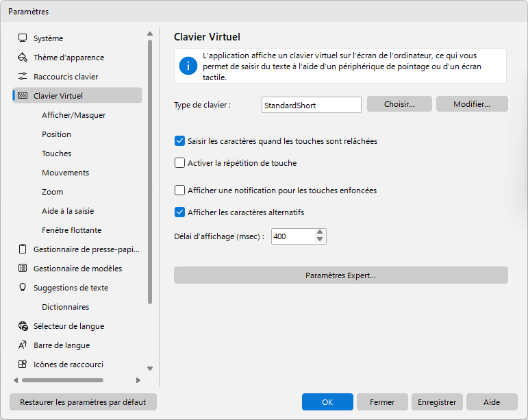Select Clavier Virtuel in sidebar
Viewport: 528px width, 420px height.
pyautogui.click(x=77, y=96)
